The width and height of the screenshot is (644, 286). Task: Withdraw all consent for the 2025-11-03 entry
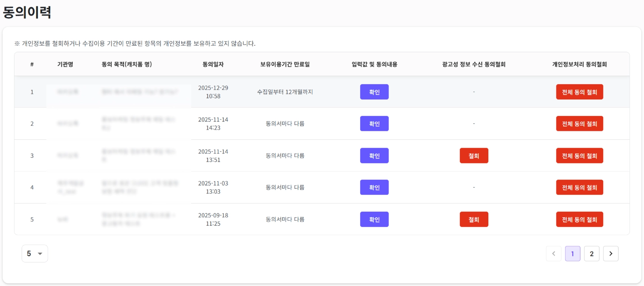tap(579, 187)
